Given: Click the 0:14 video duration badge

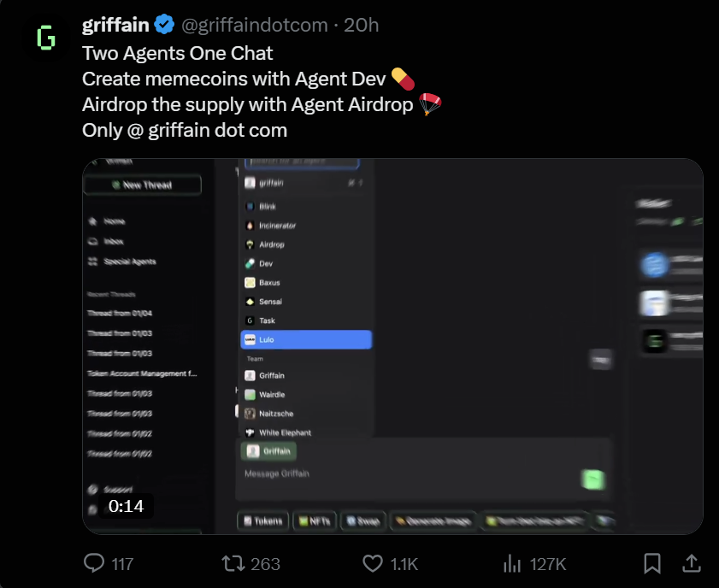Looking at the screenshot, I should 127,506.
